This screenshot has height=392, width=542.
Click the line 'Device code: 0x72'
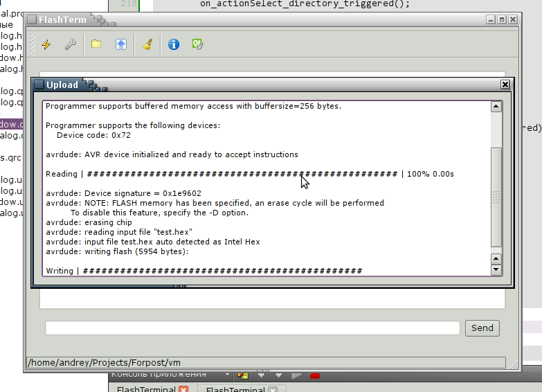click(93, 135)
